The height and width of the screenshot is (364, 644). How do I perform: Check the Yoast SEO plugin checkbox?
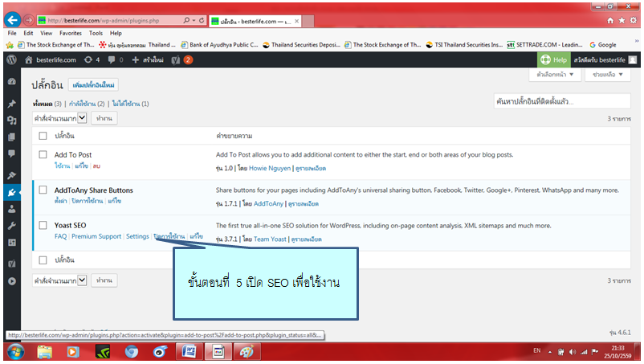pyautogui.click(x=43, y=225)
